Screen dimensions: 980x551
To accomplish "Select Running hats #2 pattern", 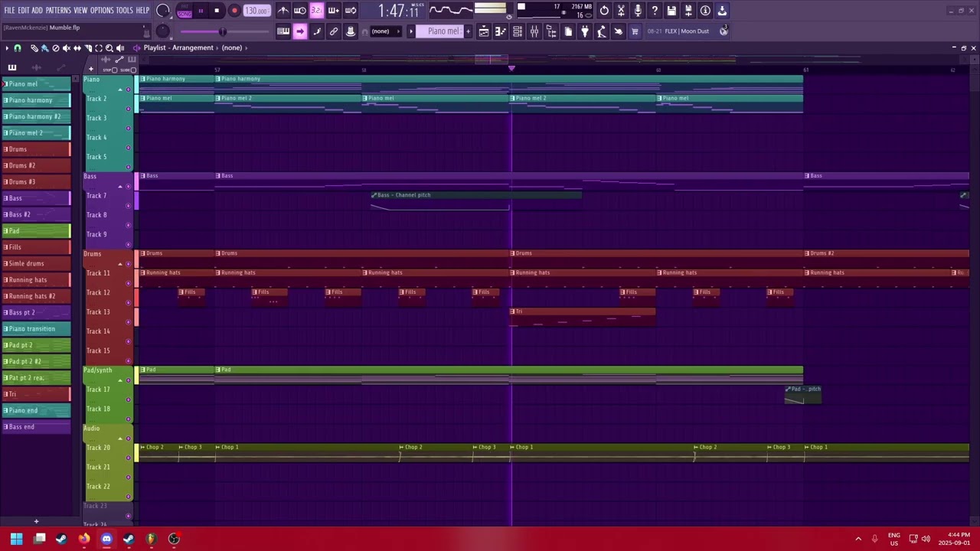I will point(35,296).
